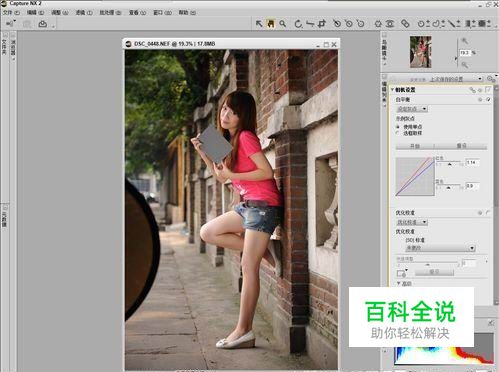The image size is (499, 372).
Task: Zoom out with Bird's Eye magnifier minus
Action: (464, 65)
